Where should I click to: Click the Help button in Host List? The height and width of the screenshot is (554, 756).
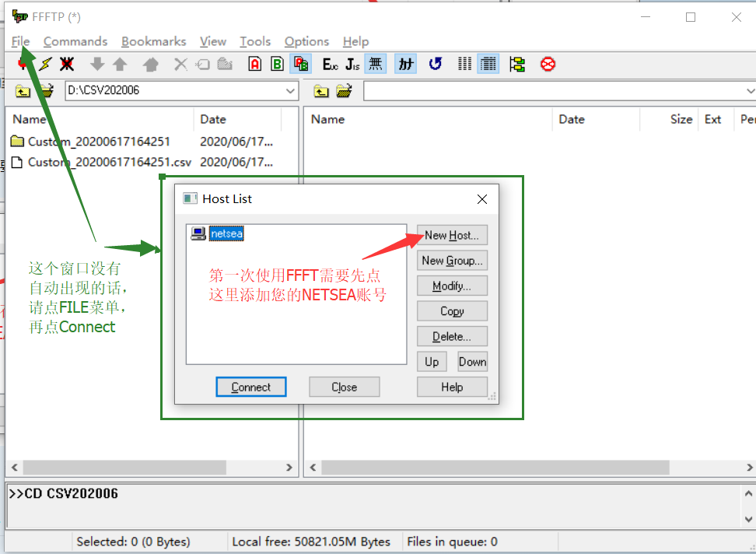tap(452, 387)
